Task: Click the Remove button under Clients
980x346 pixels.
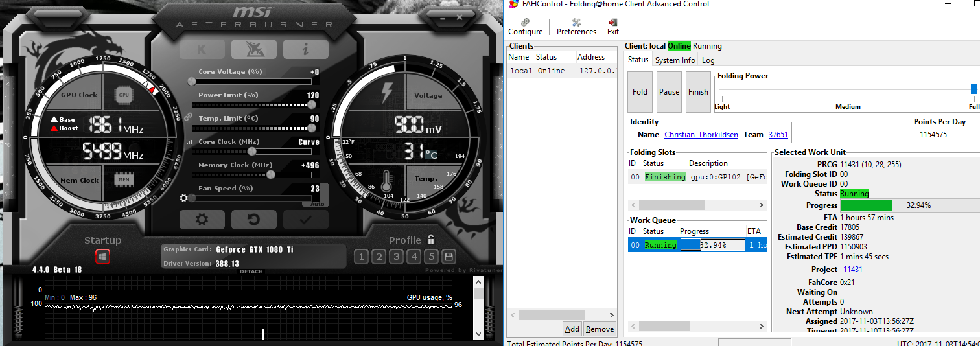Action: pyautogui.click(x=600, y=329)
